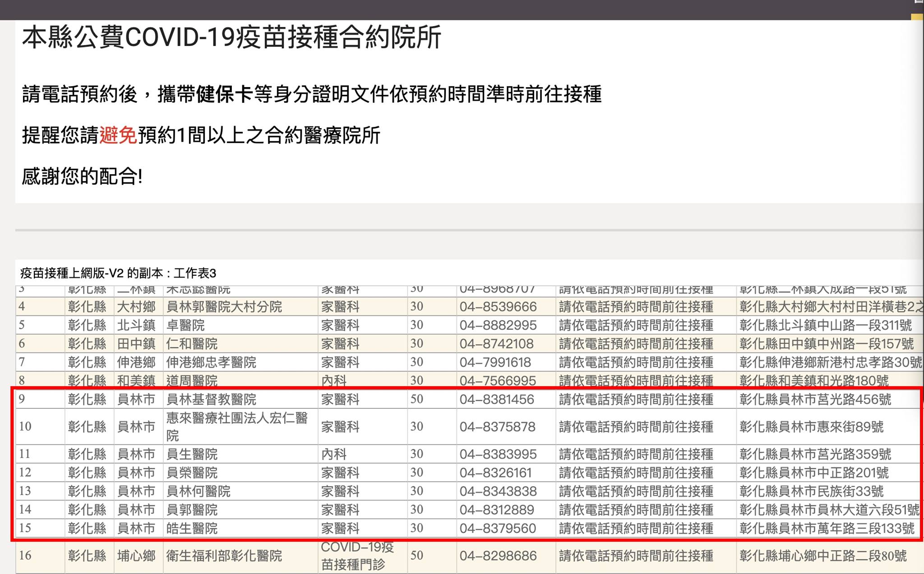Click address "彰化縣伸港鄉新港村忠孝路30號"

[x=831, y=362]
